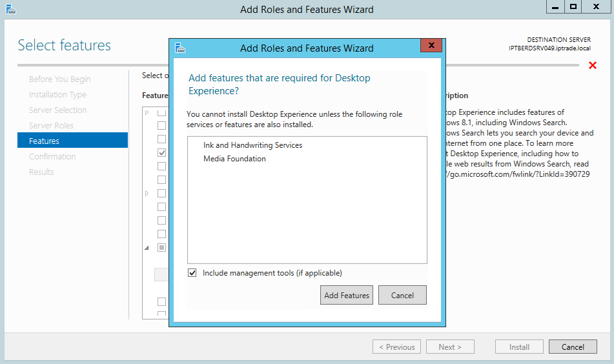Toggle the already-checked checkbox in the features list
The width and height of the screenshot is (614, 364).
[161, 153]
